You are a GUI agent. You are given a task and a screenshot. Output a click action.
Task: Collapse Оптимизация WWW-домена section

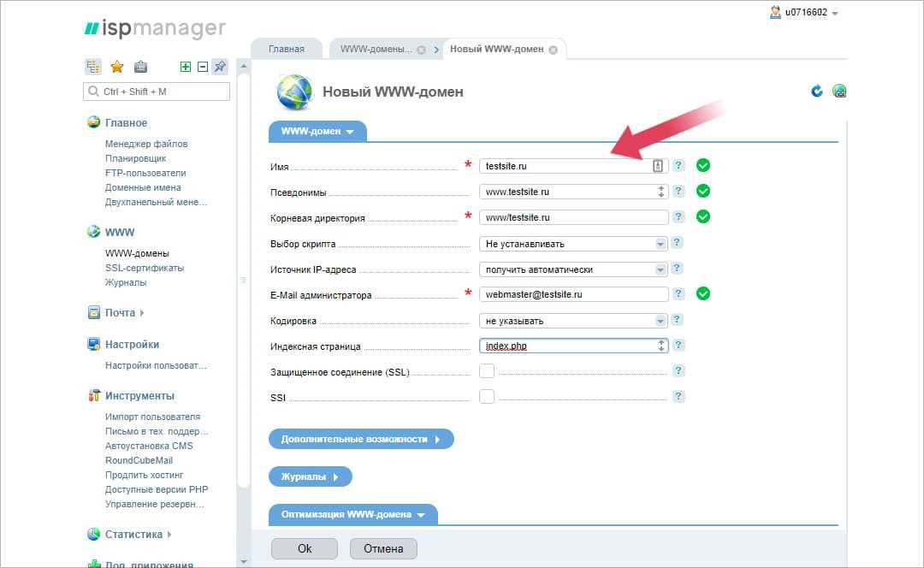point(353,514)
